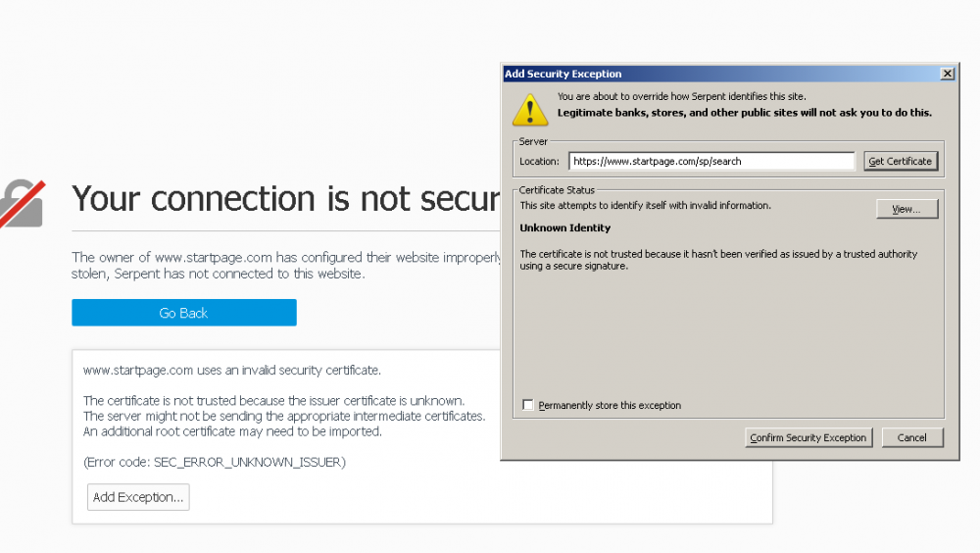Click the yellow warning triangle icon
The width and height of the screenshot is (980, 553).
[x=530, y=109]
